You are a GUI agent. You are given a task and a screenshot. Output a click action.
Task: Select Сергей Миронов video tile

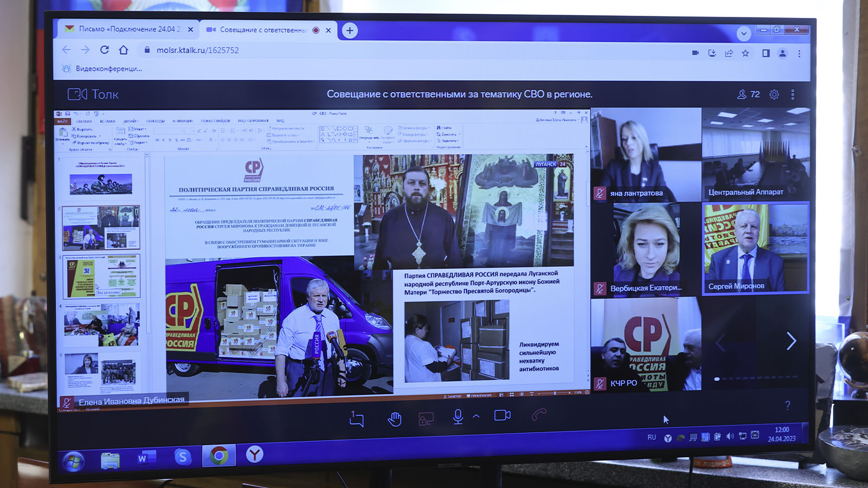pos(755,248)
